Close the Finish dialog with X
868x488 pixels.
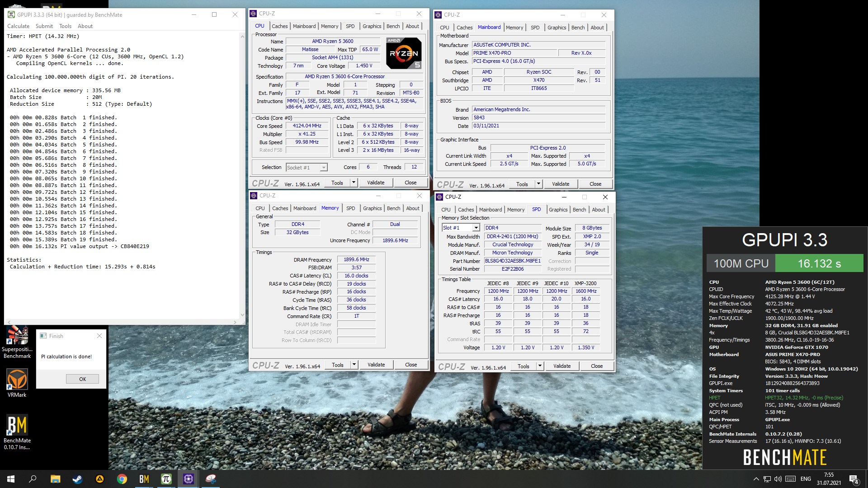[x=99, y=336]
